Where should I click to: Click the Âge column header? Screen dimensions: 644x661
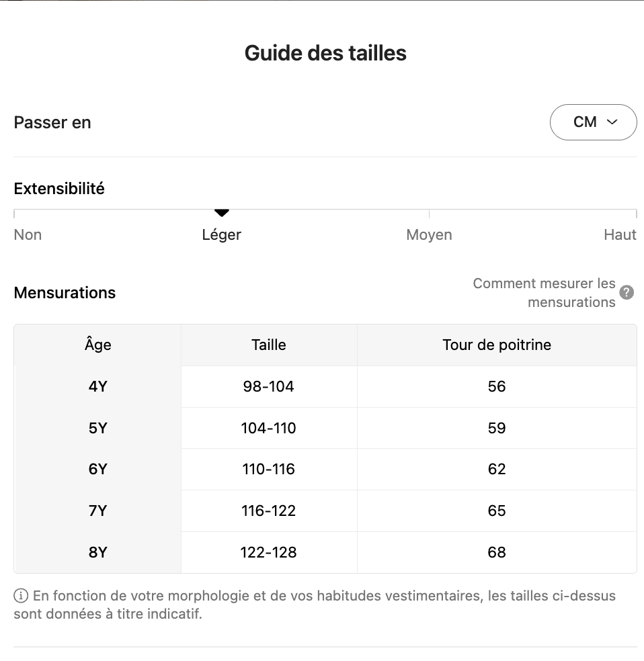pos(98,345)
